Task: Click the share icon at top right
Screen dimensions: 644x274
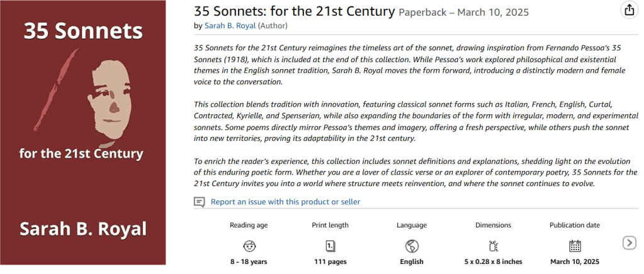Action: tap(629, 10)
